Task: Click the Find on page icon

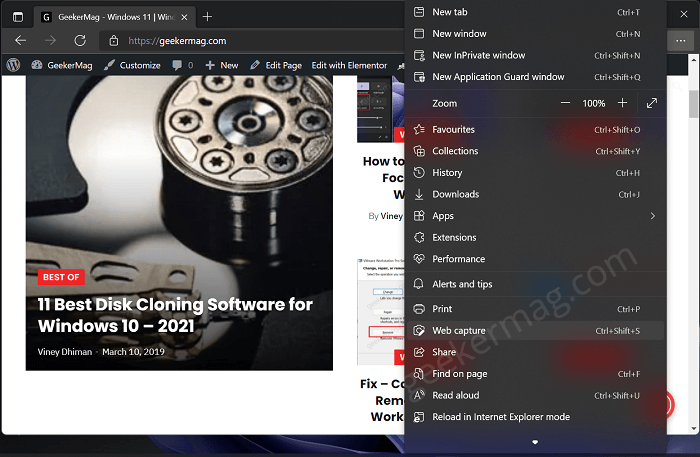Action: 419,374
